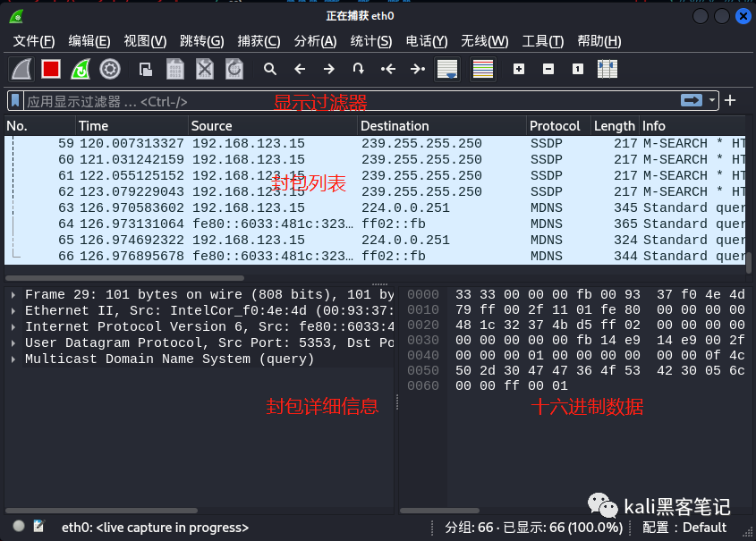Image resolution: width=756 pixels, height=541 pixels.
Task: Apply the display filter with the arrow button
Action: 692,100
